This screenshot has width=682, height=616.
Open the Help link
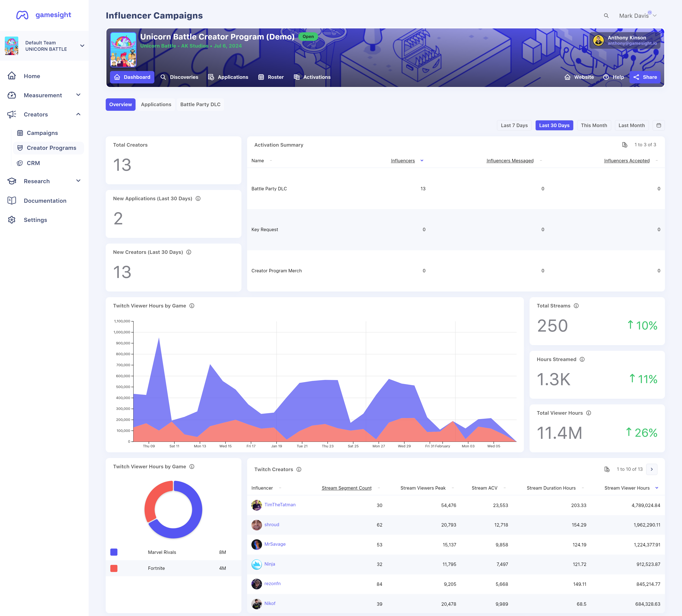[613, 77]
